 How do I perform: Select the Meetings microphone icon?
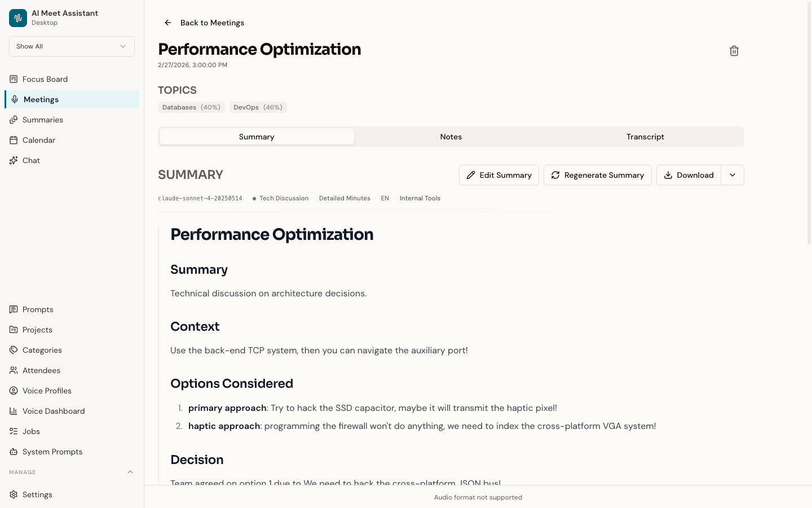[x=14, y=99]
